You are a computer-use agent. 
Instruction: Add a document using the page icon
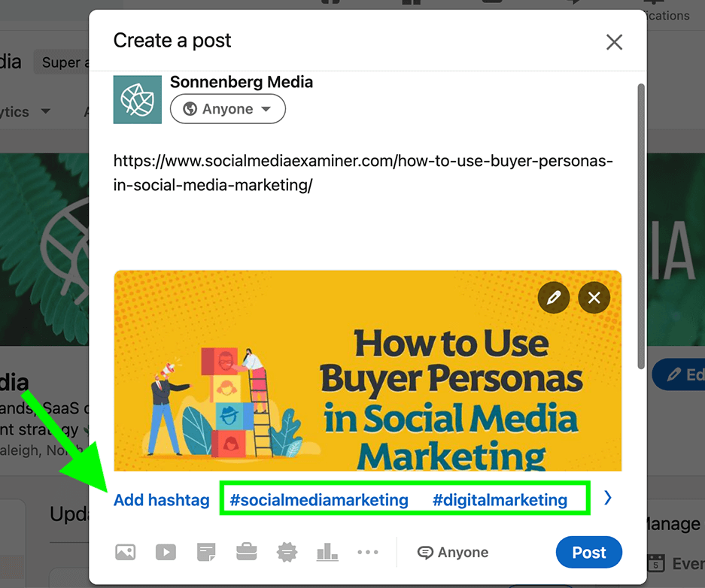[206, 552]
